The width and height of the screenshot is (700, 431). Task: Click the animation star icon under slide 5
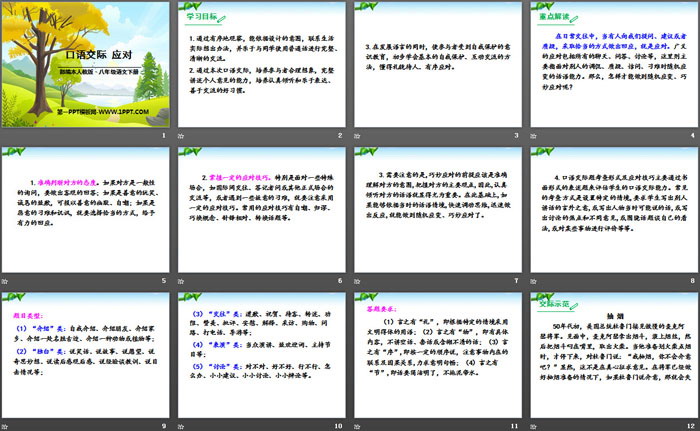[x=4, y=281]
